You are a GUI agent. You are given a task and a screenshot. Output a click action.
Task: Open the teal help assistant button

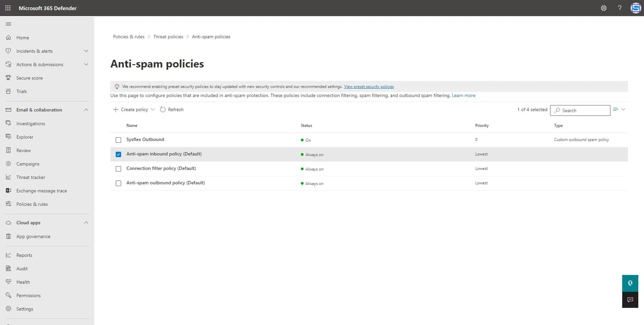[x=630, y=283]
